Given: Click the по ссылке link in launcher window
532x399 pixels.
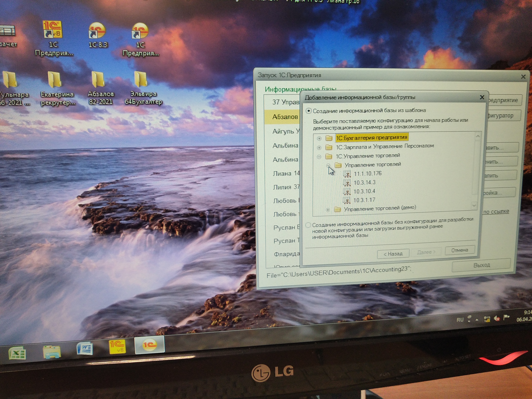Looking at the screenshot, I should [496, 211].
